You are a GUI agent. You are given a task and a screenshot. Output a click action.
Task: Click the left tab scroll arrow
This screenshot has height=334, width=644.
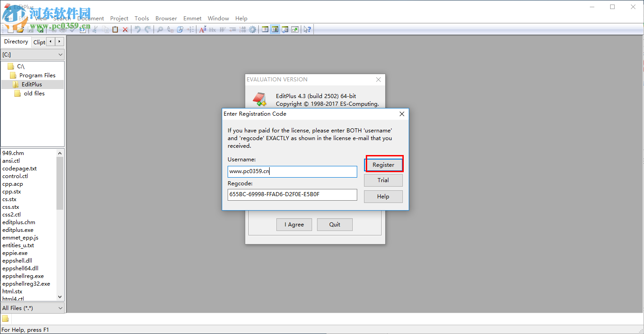pos(51,42)
